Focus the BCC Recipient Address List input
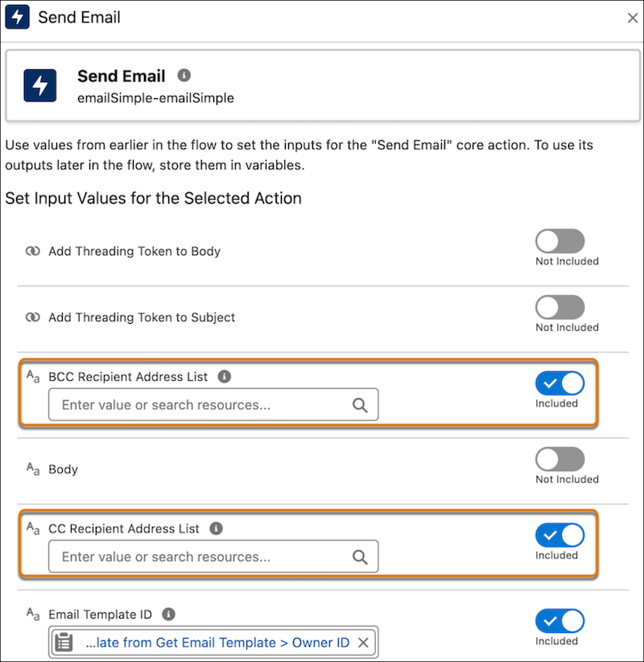This screenshot has height=662, width=644. pyautogui.click(x=201, y=405)
